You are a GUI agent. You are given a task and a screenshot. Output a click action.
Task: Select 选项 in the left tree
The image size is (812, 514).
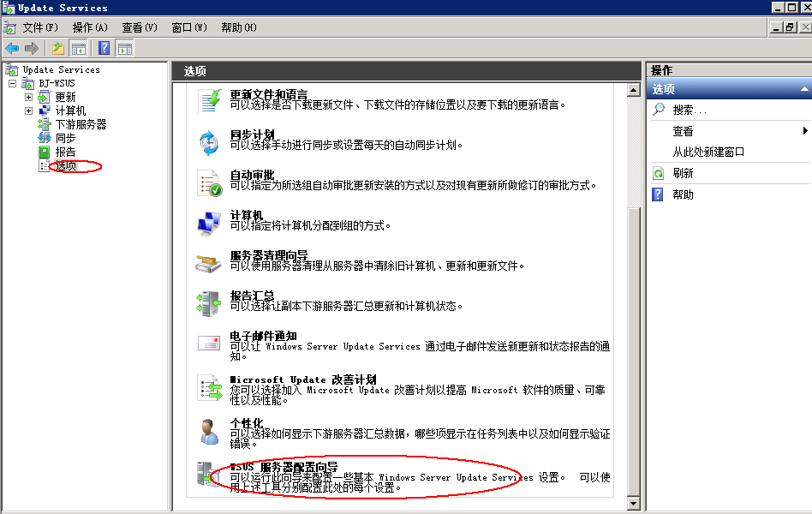coord(66,166)
